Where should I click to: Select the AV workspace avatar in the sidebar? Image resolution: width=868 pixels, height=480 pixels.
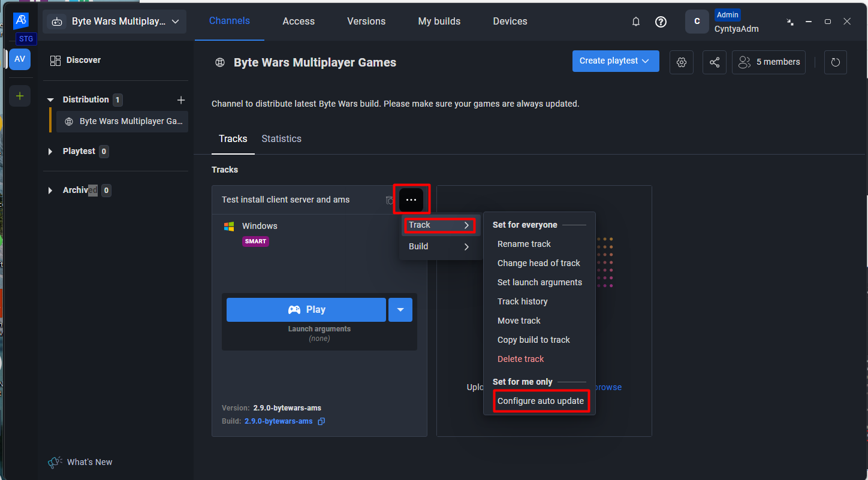click(x=20, y=59)
